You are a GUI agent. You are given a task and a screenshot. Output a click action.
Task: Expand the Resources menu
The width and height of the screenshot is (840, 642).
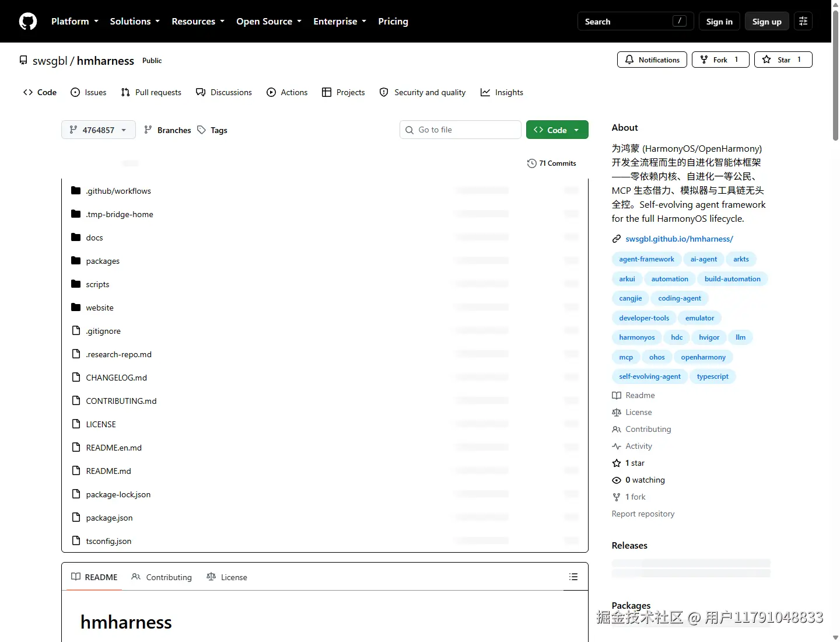198,22
